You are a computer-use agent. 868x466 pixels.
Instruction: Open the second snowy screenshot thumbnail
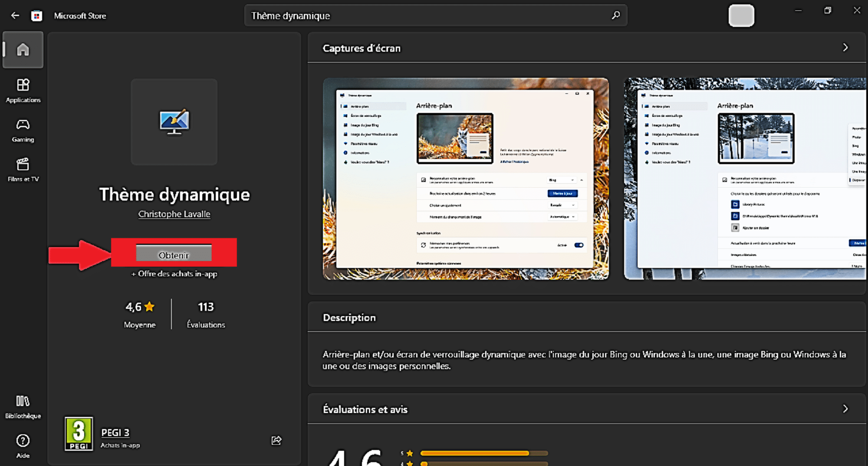(x=745, y=178)
